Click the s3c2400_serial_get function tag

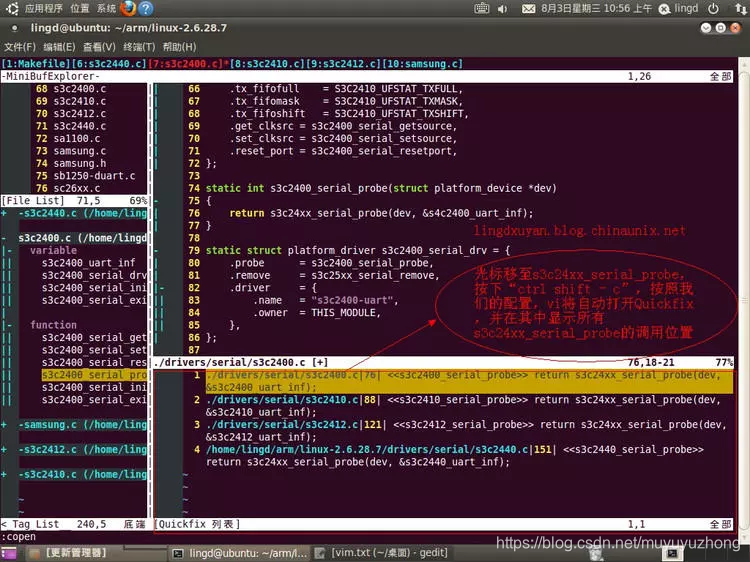(x=94, y=338)
